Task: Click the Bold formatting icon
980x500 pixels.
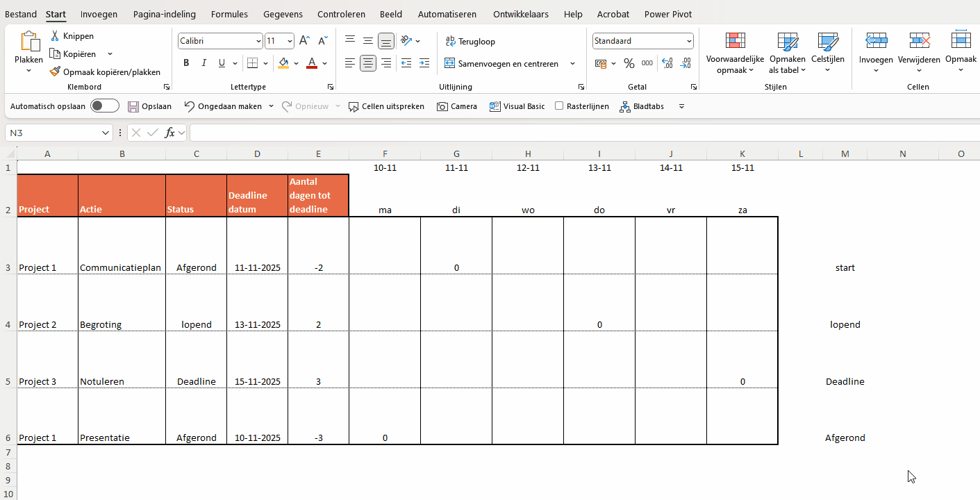Action: 186,63
